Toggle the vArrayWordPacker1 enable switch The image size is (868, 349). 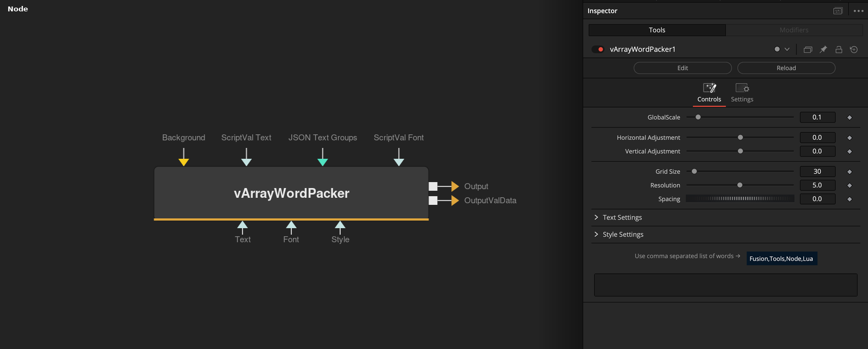pos(598,49)
